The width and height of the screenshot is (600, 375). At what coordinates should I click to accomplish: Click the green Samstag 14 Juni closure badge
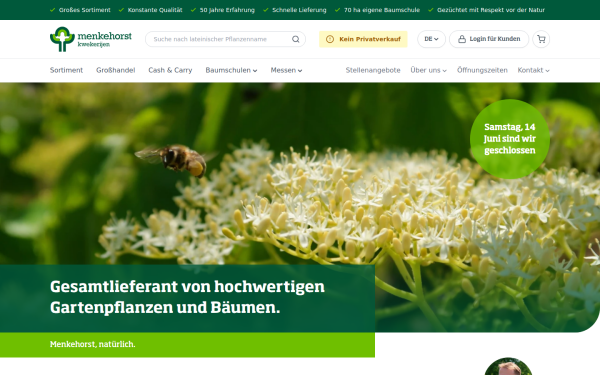510,139
